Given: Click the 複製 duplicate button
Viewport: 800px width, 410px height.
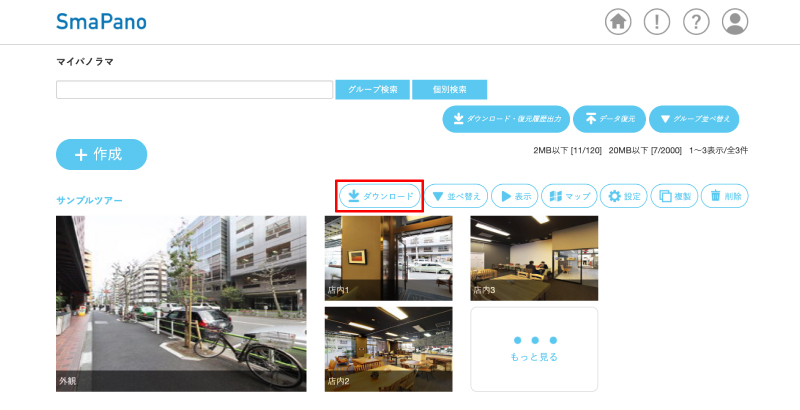Looking at the screenshot, I should coord(675,196).
